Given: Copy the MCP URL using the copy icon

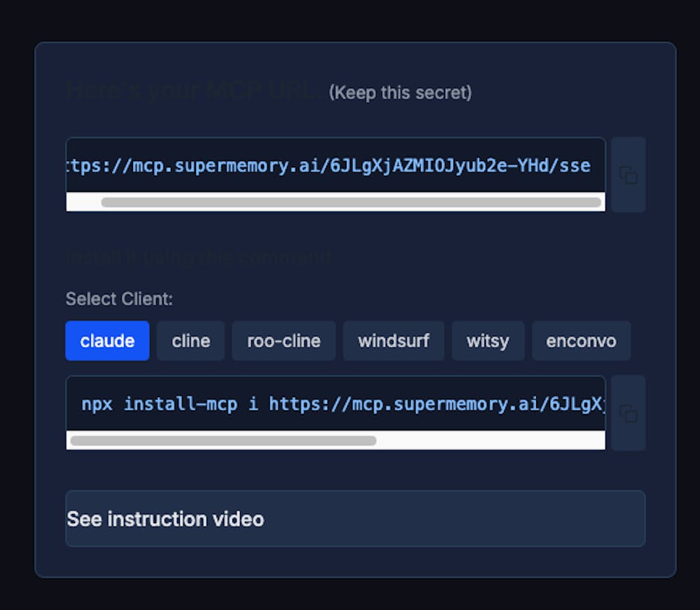Looking at the screenshot, I should coord(628,174).
